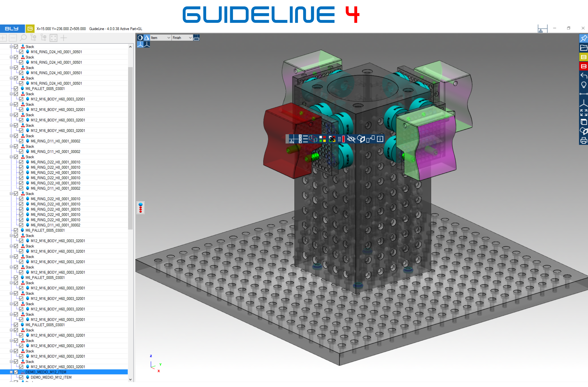
Task: Collapse the highlighted DEMO_MEDIO_M12_ITEM node
Action: 11,372
